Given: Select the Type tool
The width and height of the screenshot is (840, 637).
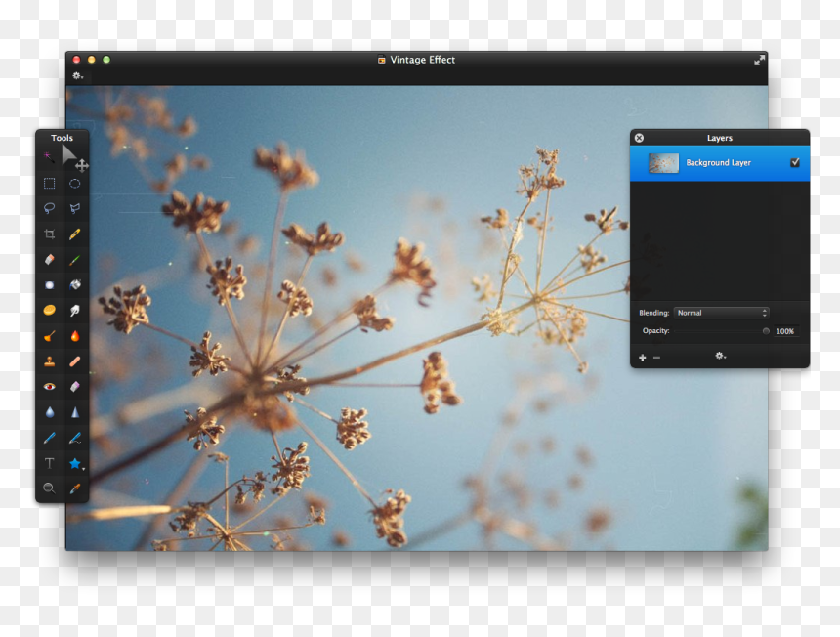Looking at the screenshot, I should point(49,463).
